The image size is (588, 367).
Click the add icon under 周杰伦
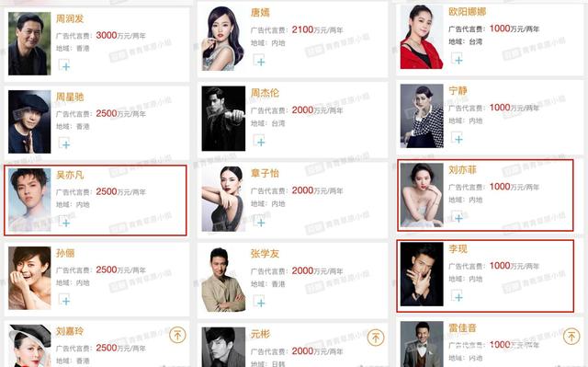(x=259, y=141)
